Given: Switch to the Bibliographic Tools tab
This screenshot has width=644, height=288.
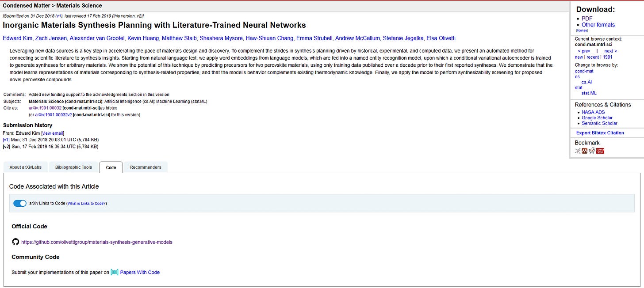Looking at the screenshot, I should point(73,167).
